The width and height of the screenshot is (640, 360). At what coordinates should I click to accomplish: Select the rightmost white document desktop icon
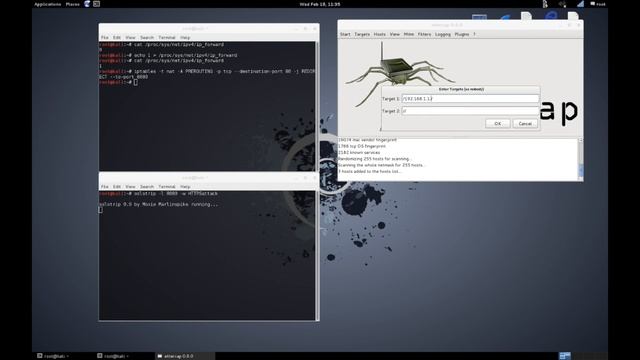[573, 16]
